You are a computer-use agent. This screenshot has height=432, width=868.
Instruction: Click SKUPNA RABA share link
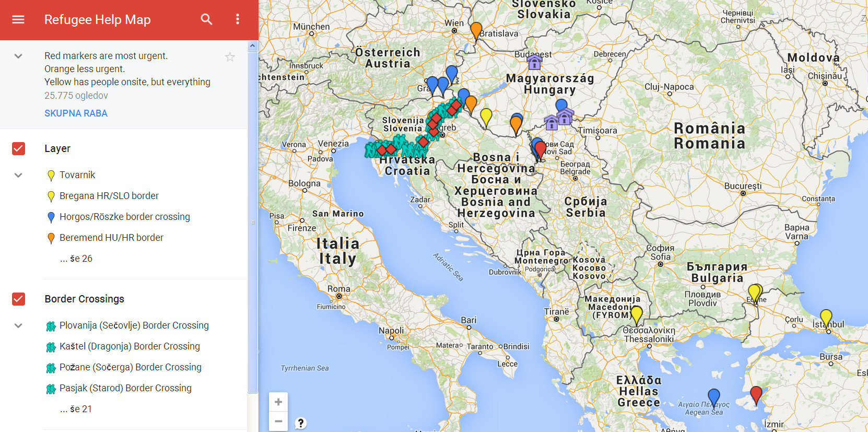click(76, 113)
